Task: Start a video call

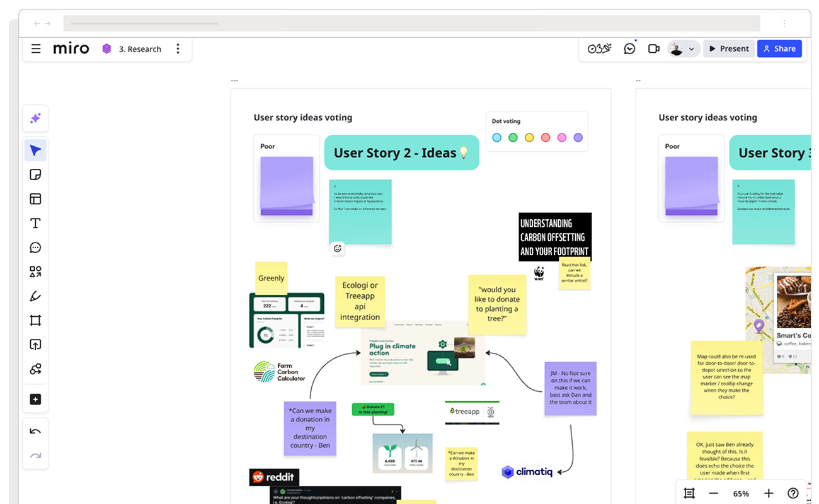Action: point(653,48)
